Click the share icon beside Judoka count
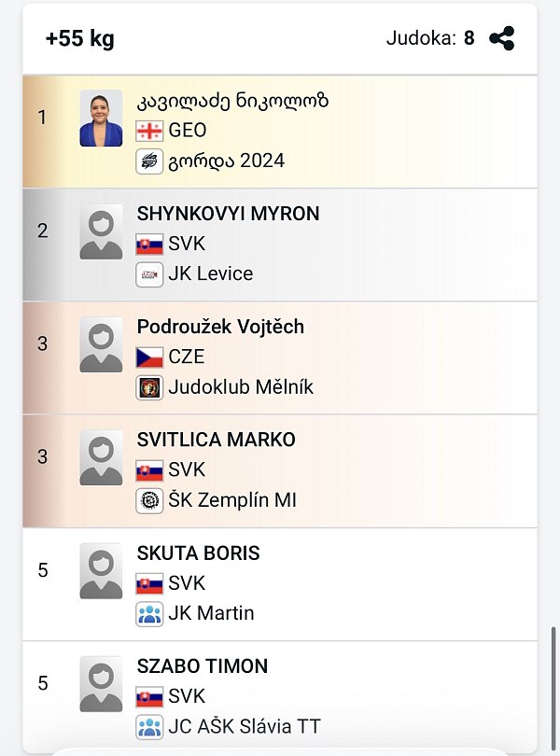 coord(502,39)
